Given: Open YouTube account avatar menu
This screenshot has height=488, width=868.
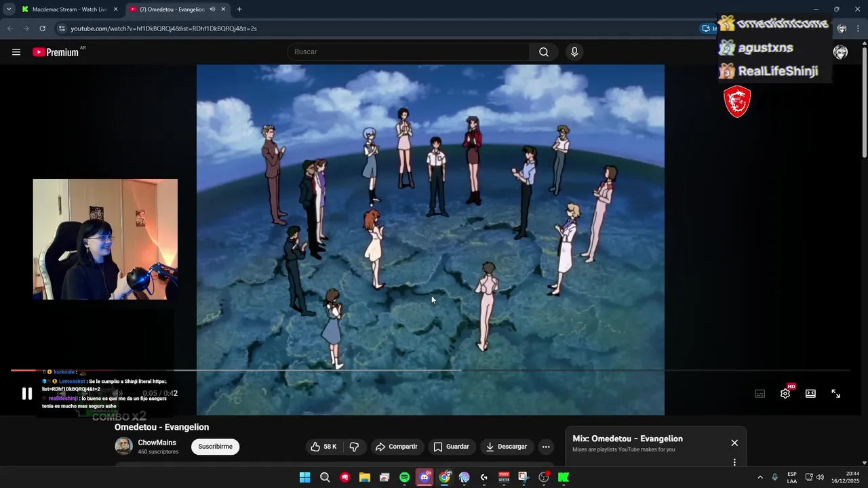Looking at the screenshot, I should point(840,52).
